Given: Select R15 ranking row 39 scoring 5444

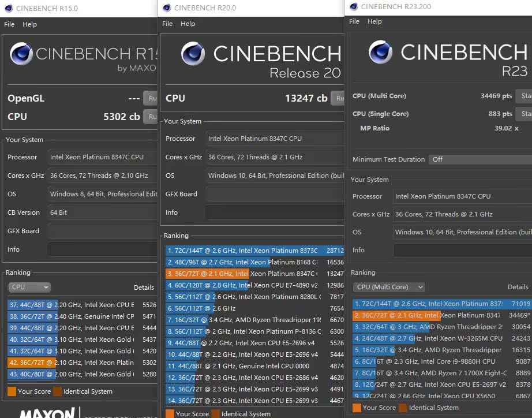Looking at the screenshot, I should 82,328.
